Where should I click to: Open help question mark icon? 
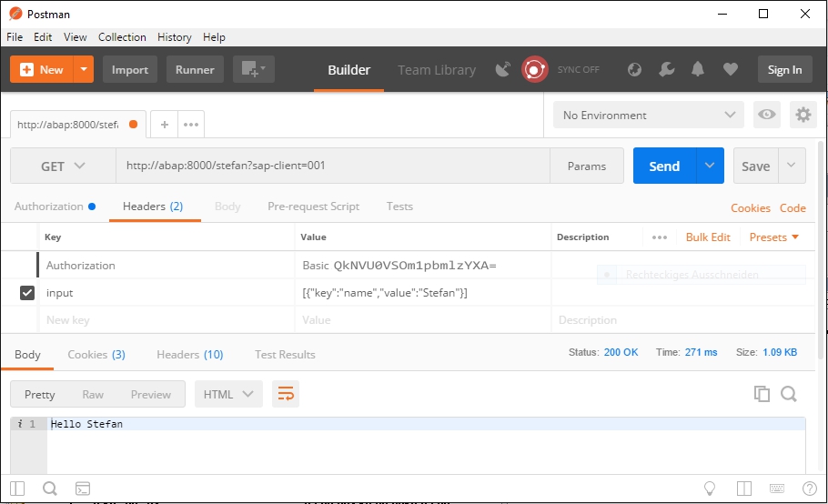(810, 489)
